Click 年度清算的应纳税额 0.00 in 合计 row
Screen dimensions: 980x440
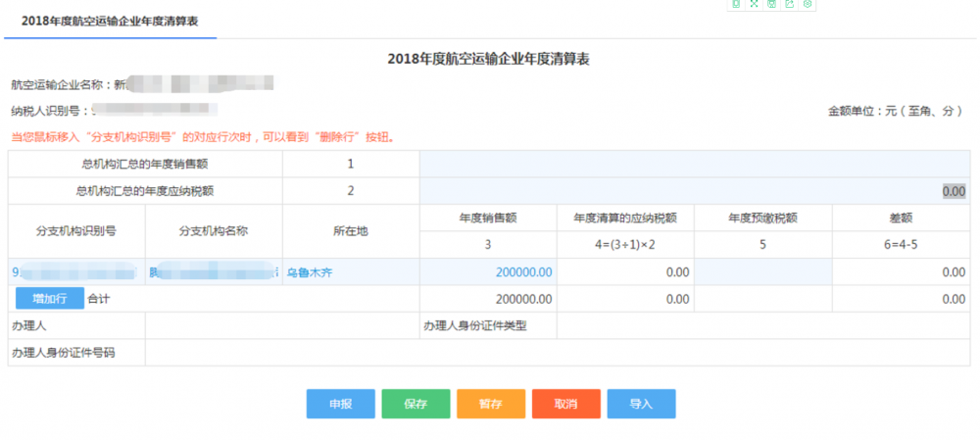tap(677, 299)
